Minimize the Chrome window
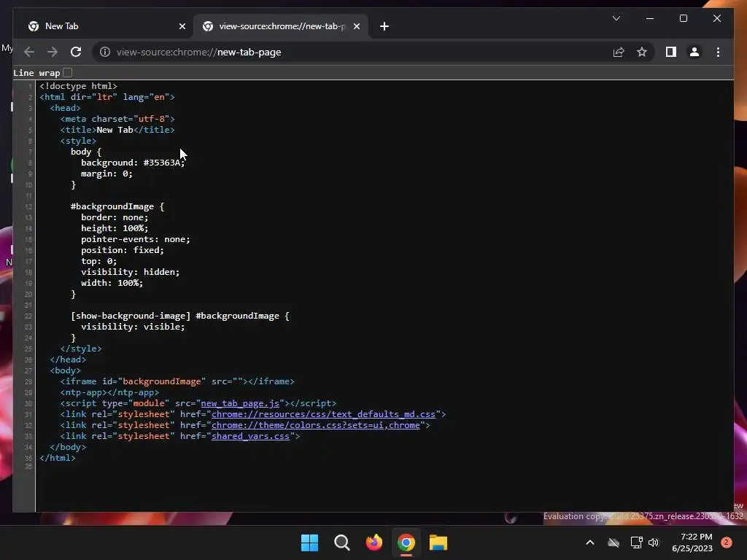747x560 pixels. 650,18
